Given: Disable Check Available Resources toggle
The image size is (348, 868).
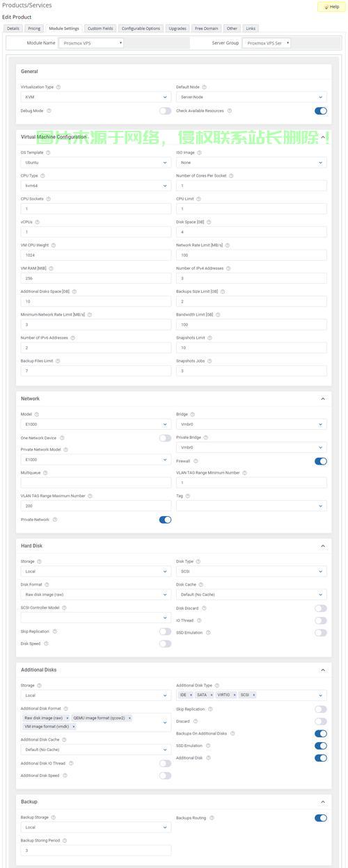Looking at the screenshot, I should (x=321, y=111).
